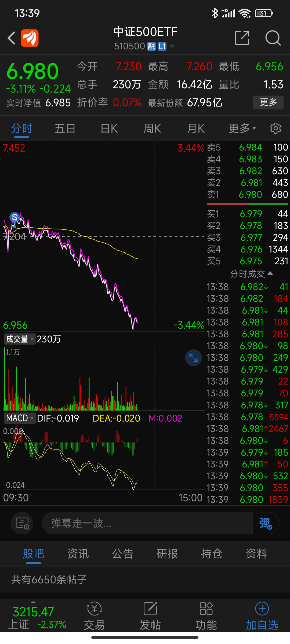Tap the back arrow icon
The width and height of the screenshot is (290, 644).
[12, 38]
